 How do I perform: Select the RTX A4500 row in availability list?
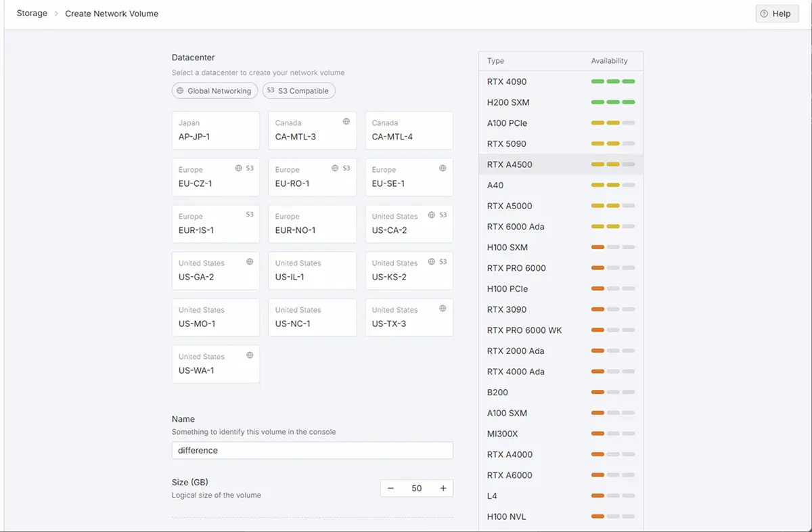coord(560,164)
